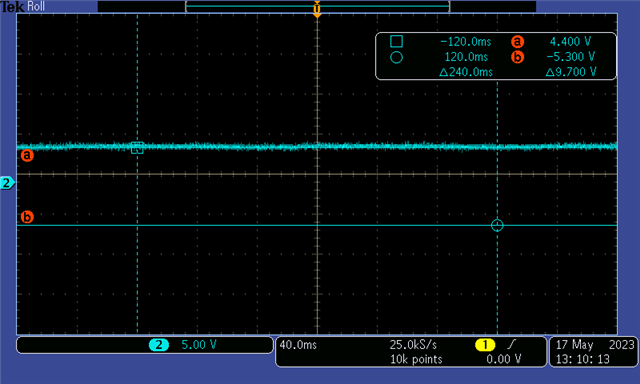This screenshot has height=384, width=640.
Task: Click the square cursor symbol in readout box
Action: point(396,41)
